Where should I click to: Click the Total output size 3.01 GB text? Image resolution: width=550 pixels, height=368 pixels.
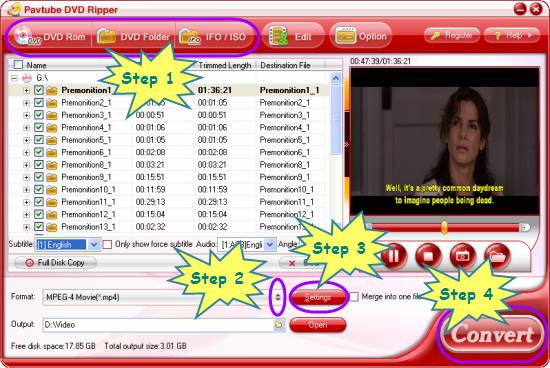[x=145, y=346]
